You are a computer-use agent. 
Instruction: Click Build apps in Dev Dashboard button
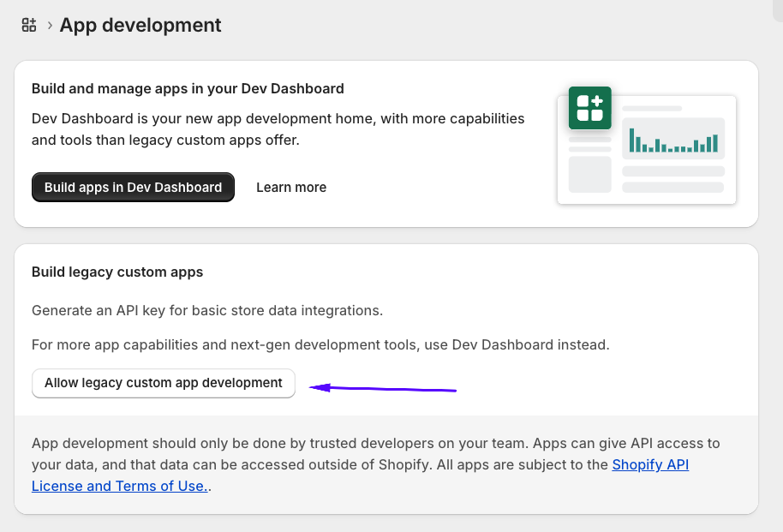click(x=133, y=188)
